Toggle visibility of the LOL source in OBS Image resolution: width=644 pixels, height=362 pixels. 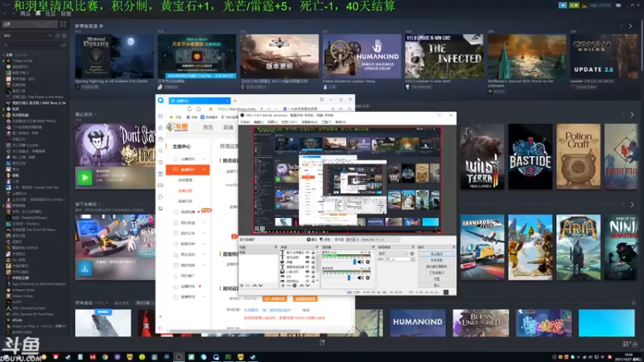click(x=308, y=276)
